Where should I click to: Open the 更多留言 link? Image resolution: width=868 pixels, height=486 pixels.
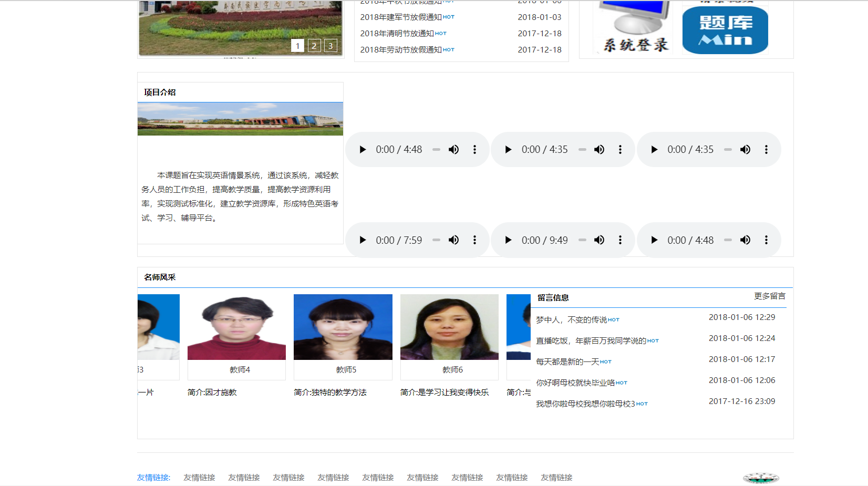click(x=770, y=296)
